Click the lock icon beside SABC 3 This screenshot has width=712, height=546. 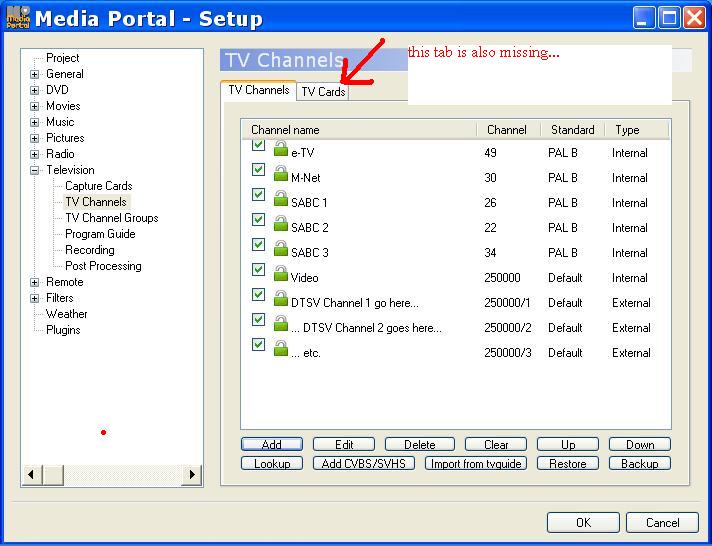[280, 249]
